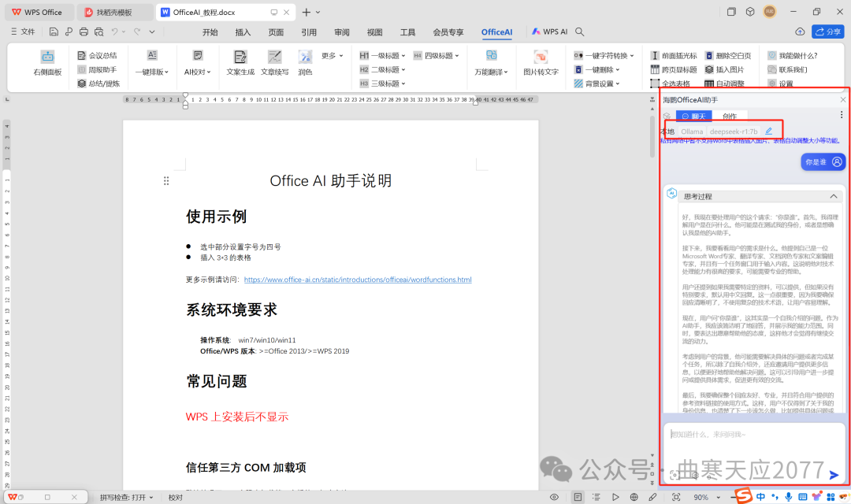Viewport: 851px width, 504px height.
Task: Click the 插入图片 tool
Action: (x=725, y=69)
